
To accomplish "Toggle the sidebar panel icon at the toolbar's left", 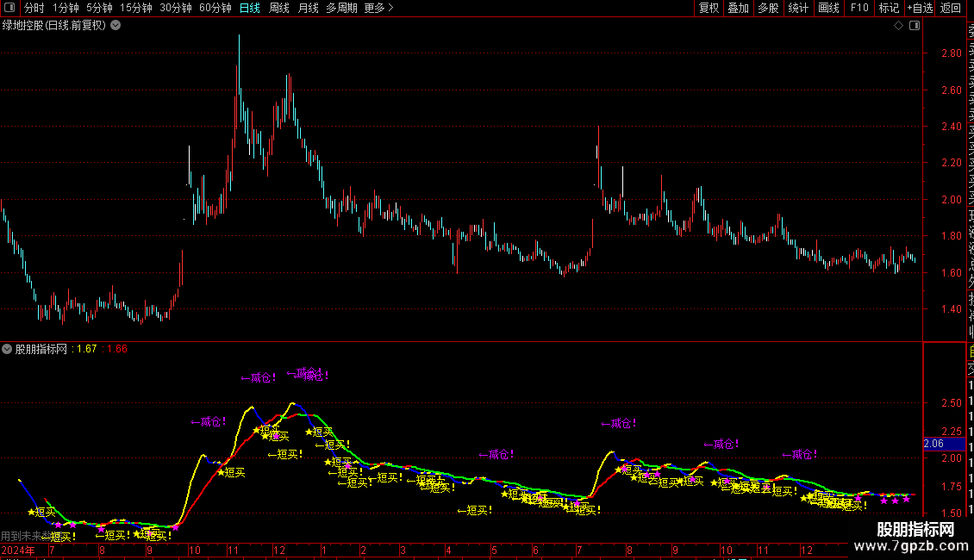I will point(9,8).
